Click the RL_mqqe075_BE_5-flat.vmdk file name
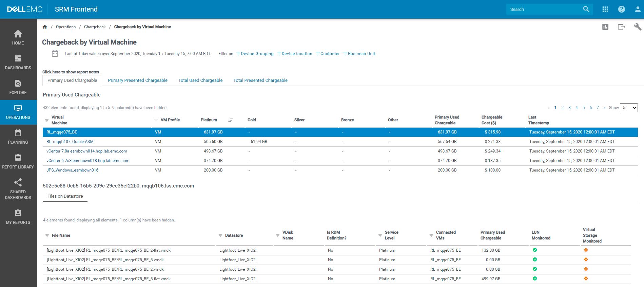The width and height of the screenshot is (644, 287). click(109, 279)
